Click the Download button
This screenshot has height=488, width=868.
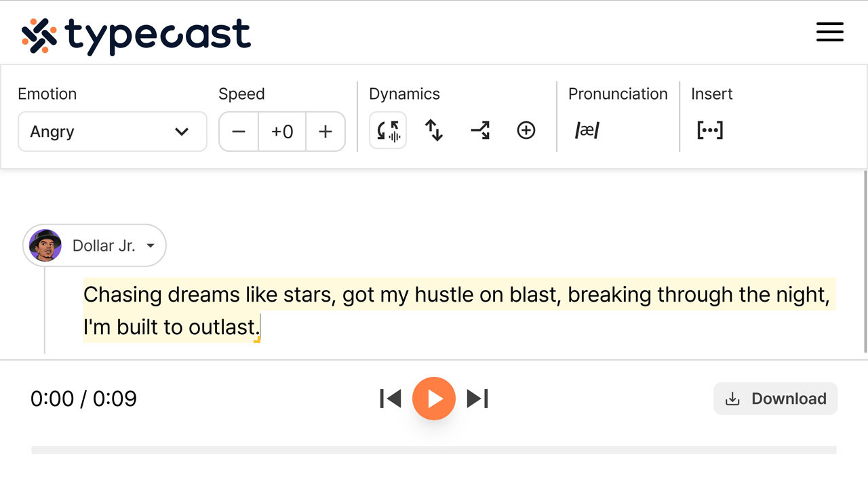(x=775, y=399)
